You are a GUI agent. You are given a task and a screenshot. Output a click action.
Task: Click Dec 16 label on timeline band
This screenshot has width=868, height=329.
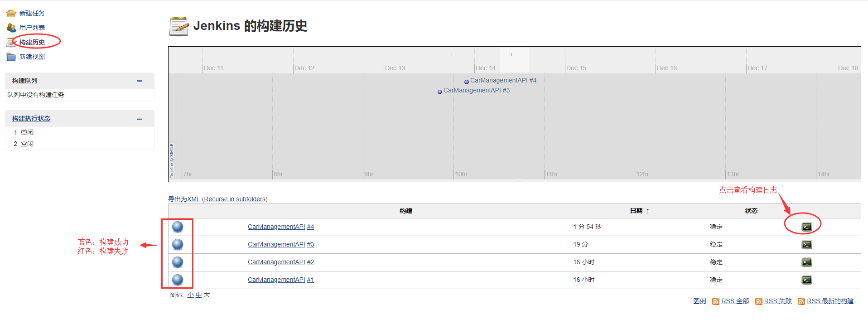point(667,68)
